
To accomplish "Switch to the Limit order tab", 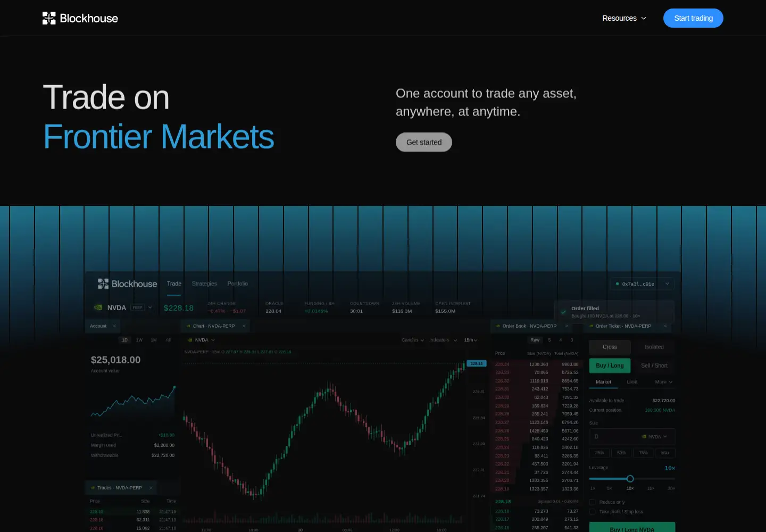I will click(x=632, y=382).
